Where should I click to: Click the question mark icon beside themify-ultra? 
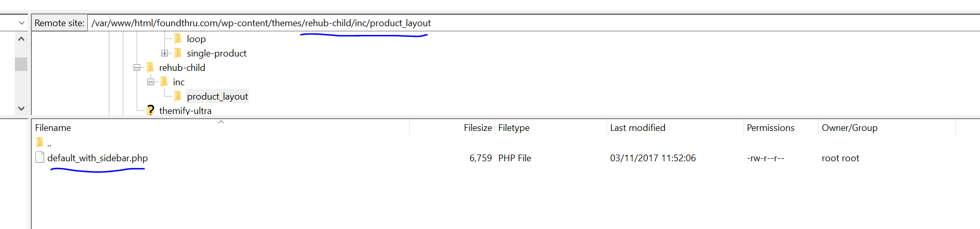coord(150,110)
